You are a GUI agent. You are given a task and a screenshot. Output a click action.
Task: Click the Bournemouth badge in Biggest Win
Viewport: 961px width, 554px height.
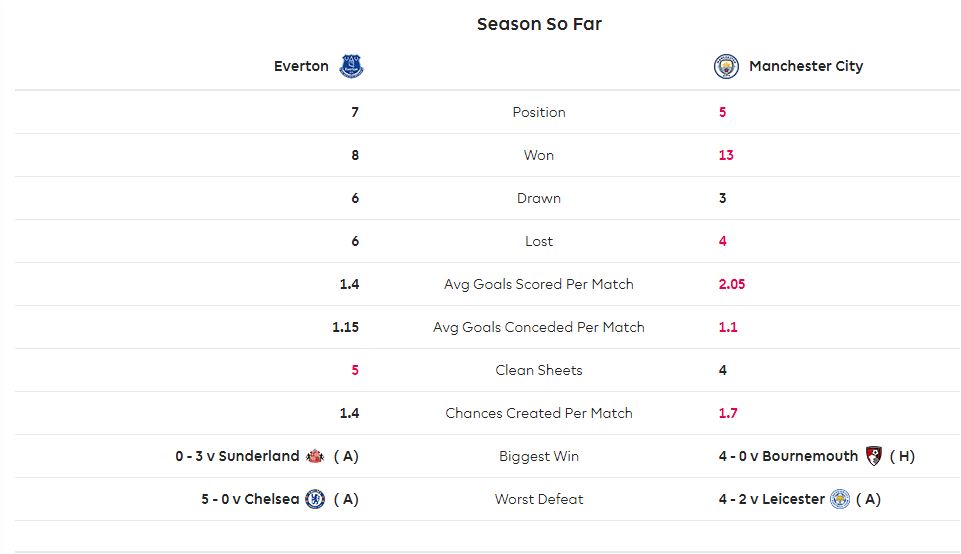[873, 456]
